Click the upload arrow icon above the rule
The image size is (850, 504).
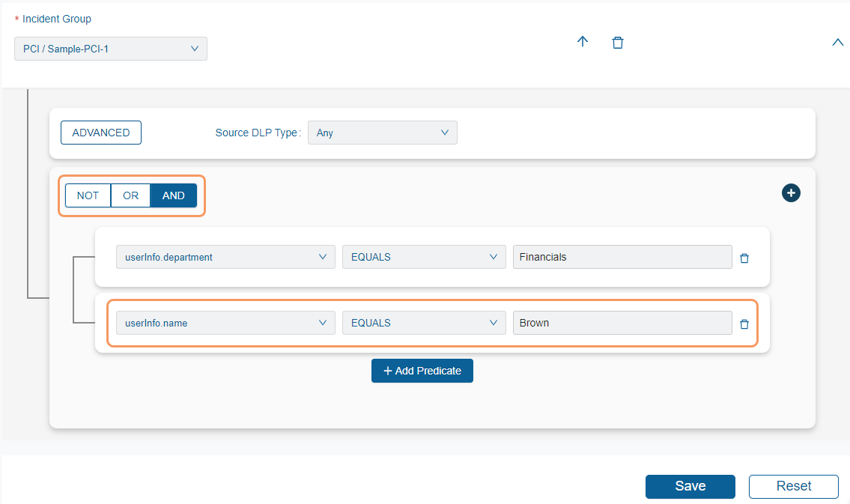click(583, 42)
